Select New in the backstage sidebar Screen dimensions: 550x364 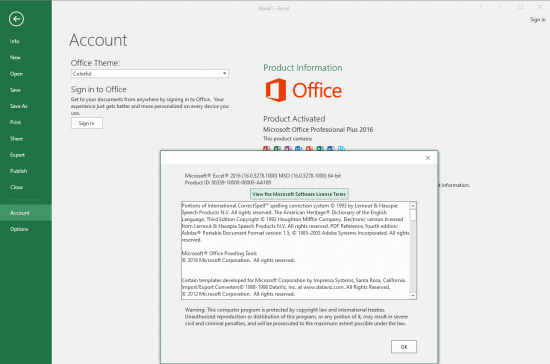[15, 58]
